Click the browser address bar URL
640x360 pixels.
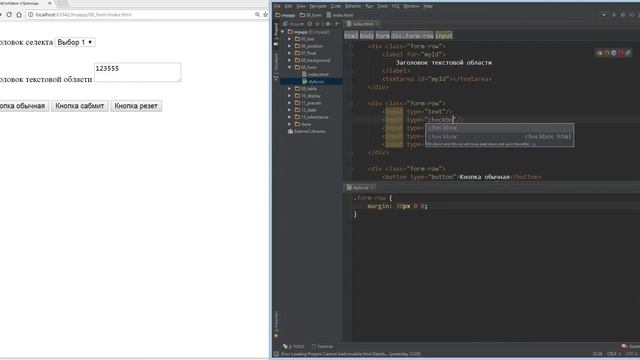click(x=84, y=15)
